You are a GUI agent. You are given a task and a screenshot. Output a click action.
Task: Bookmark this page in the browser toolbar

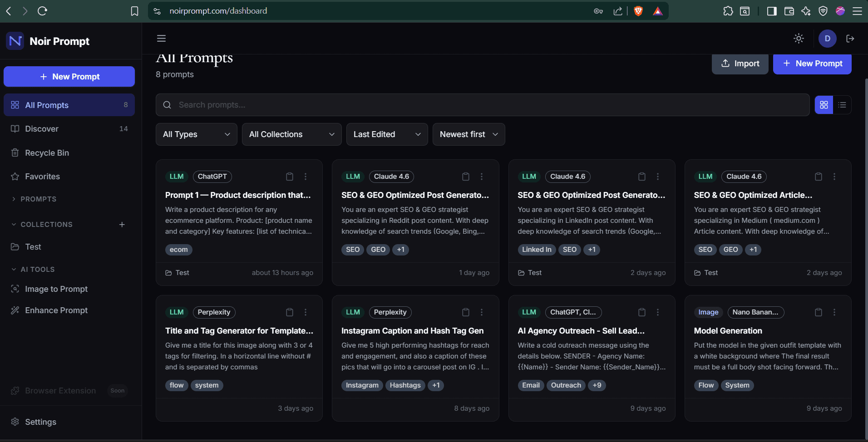134,11
